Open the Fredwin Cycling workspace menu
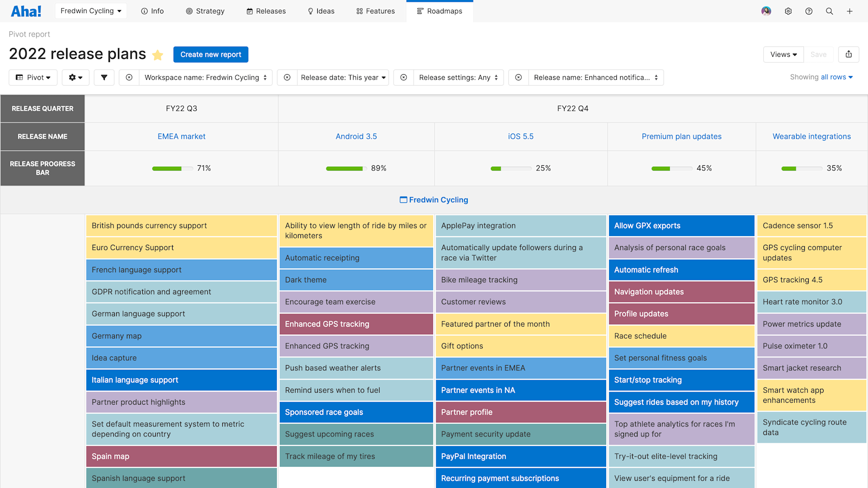The image size is (868, 488). pos(91,10)
